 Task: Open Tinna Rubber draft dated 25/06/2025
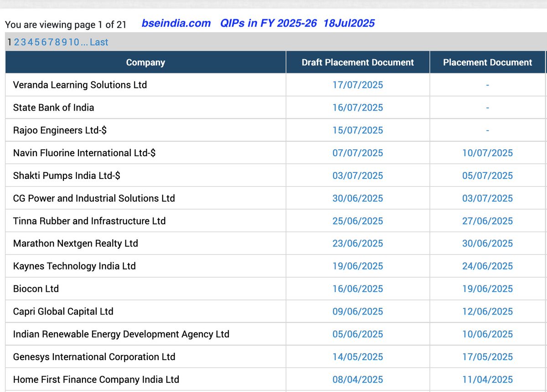click(358, 221)
